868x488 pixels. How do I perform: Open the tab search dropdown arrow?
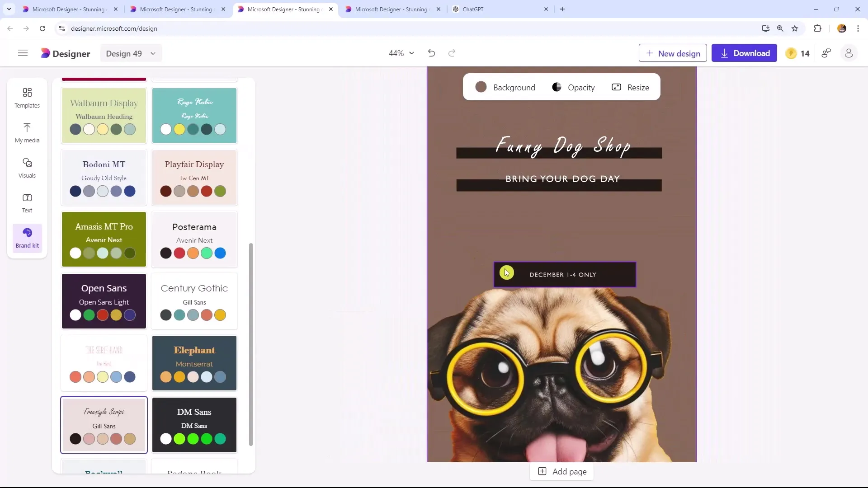point(9,9)
